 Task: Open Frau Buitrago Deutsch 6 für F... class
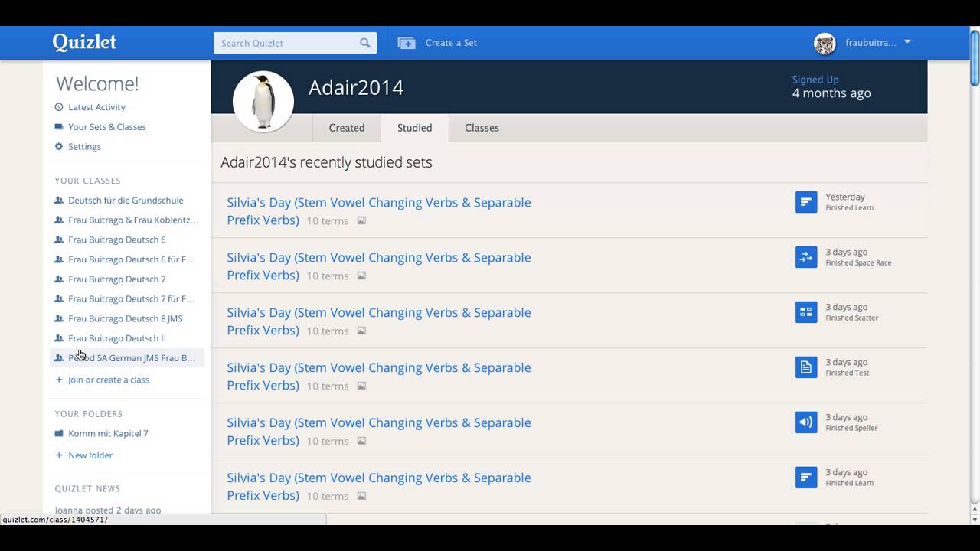point(131,259)
